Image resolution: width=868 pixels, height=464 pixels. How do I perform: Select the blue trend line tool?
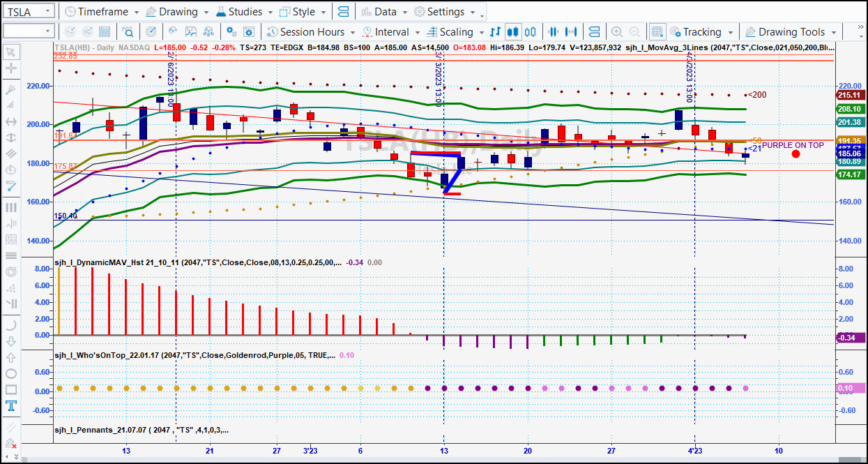point(11,186)
